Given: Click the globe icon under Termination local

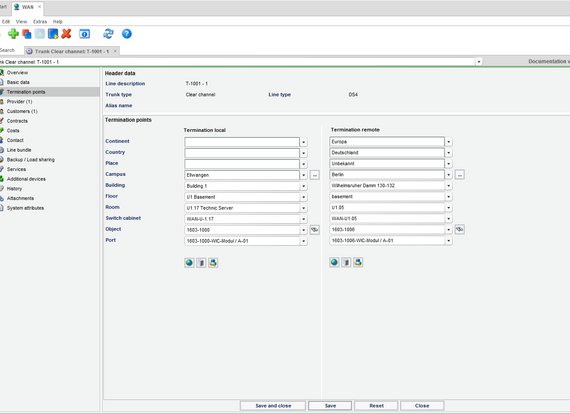Looking at the screenshot, I should [189, 262].
